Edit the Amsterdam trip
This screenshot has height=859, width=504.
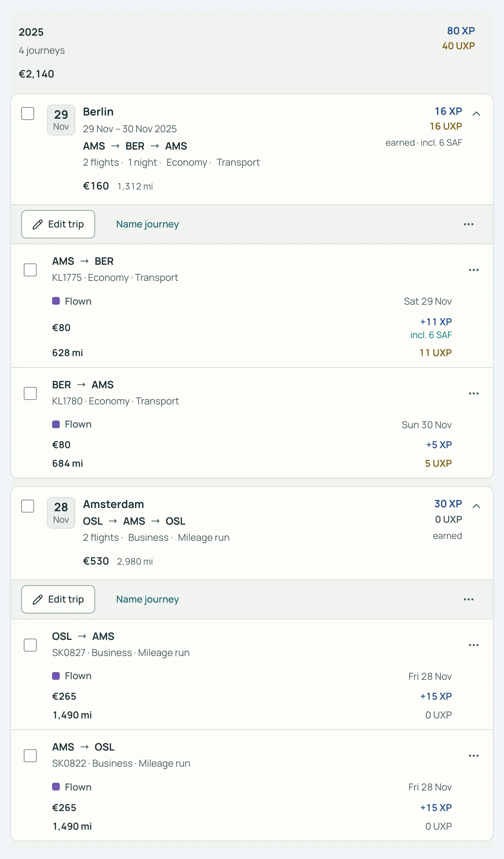coord(58,599)
